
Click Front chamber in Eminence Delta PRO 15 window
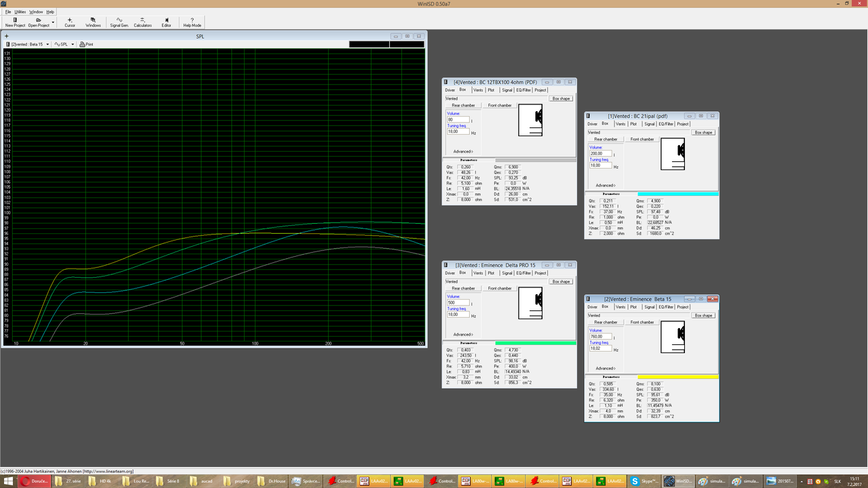click(x=500, y=288)
